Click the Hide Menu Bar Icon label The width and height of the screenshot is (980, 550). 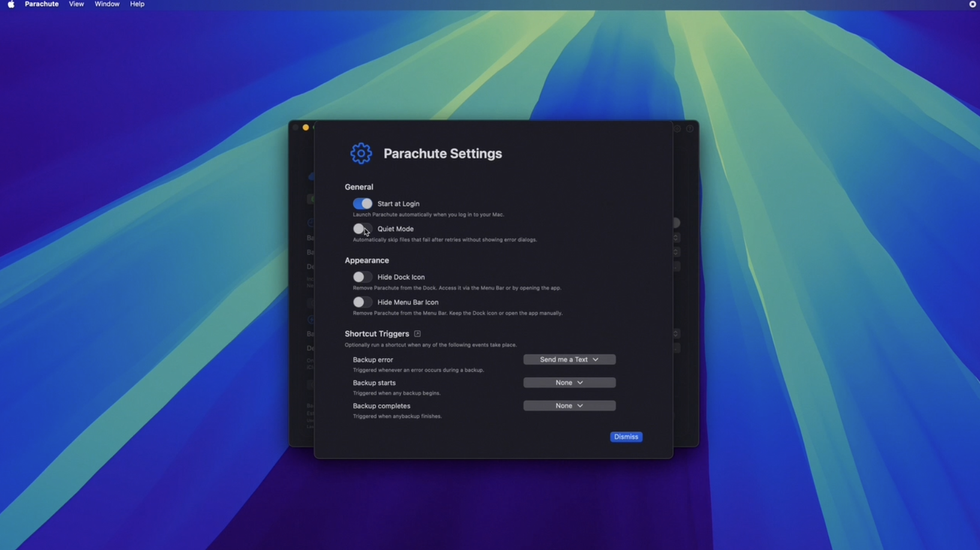408,302
